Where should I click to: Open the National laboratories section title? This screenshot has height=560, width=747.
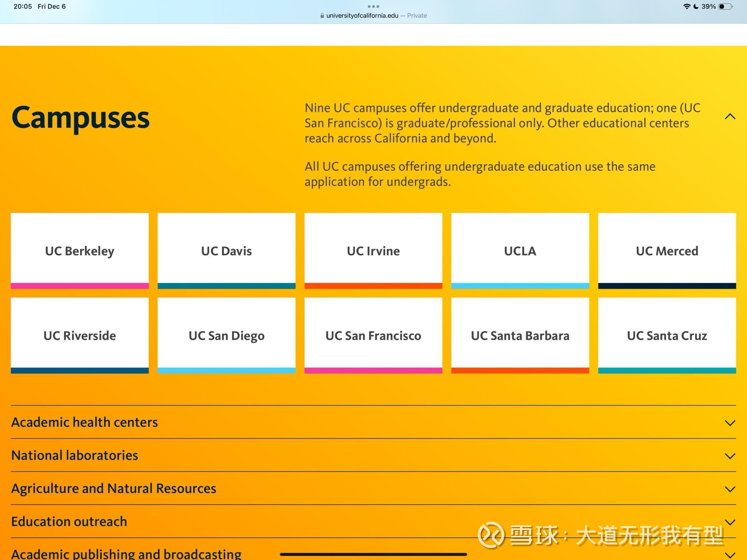tap(75, 455)
